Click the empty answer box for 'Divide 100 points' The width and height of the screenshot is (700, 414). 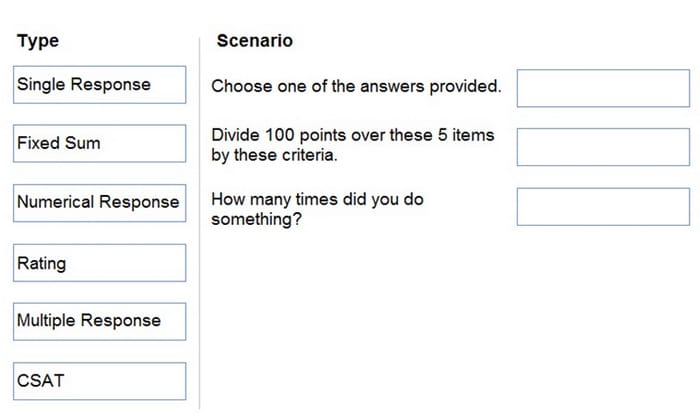pos(603,147)
